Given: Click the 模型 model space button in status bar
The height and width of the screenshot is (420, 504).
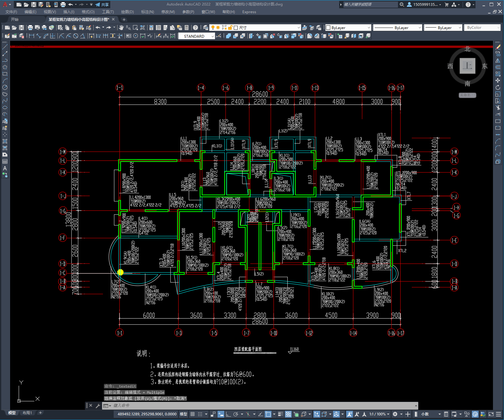Looking at the screenshot, I should click(184, 414).
